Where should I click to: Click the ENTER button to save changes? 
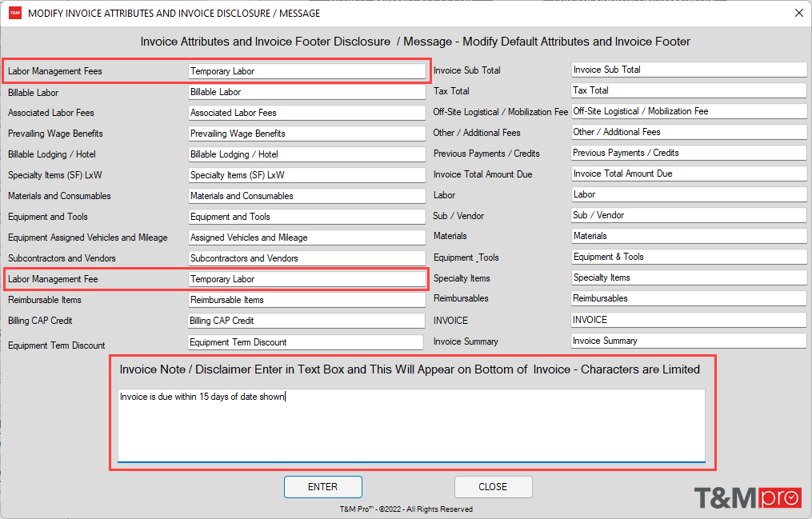click(x=322, y=487)
